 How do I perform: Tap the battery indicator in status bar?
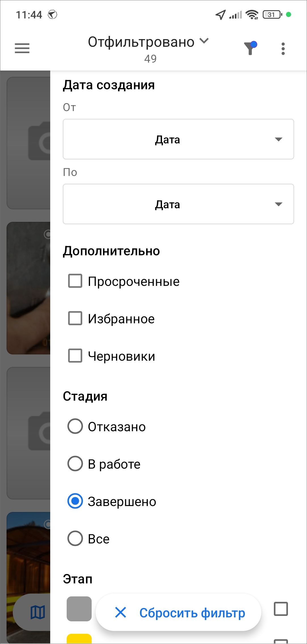pyautogui.click(x=272, y=14)
